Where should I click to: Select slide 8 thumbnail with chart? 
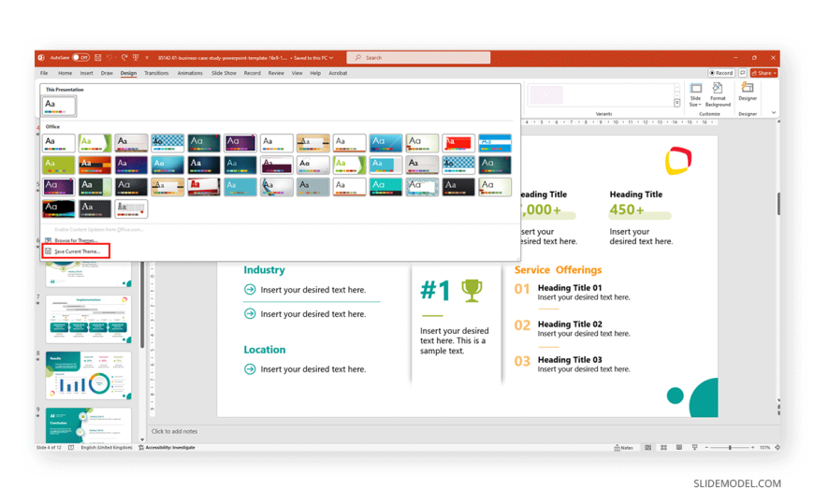coord(88,375)
